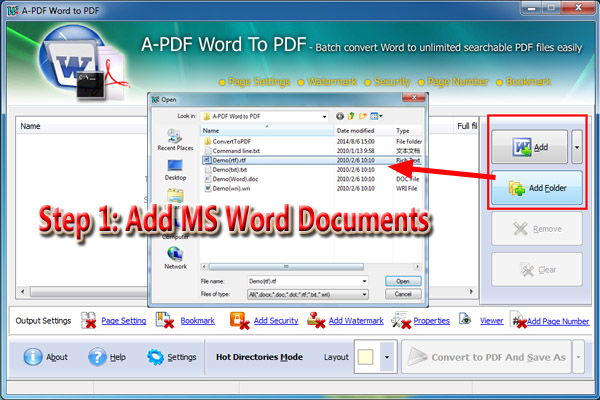Click the A-PDF title bar app icon

(12, 10)
